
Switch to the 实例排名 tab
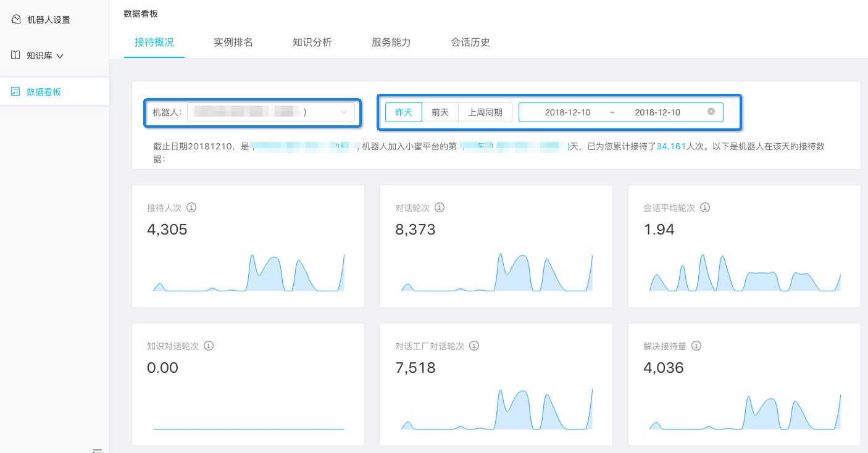pyautogui.click(x=233, y=43)
